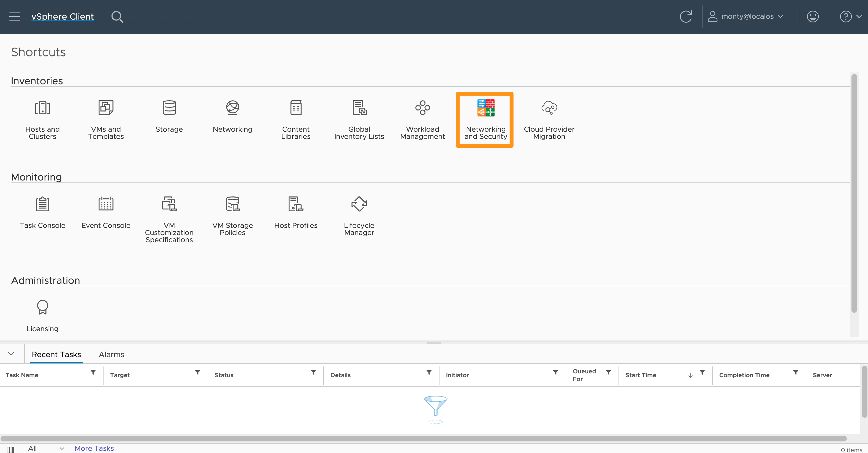Open Content Libraries shortcut
The height and width of the screenshot is (453, 868).
296,120
